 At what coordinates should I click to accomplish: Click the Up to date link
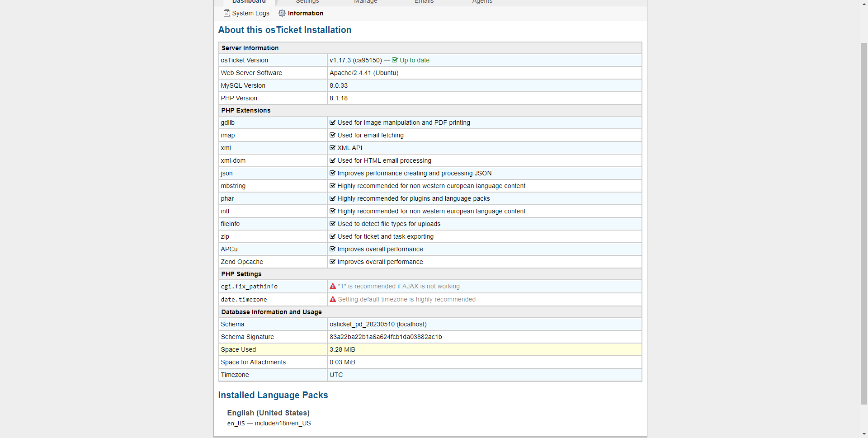(x=414, y=60)
